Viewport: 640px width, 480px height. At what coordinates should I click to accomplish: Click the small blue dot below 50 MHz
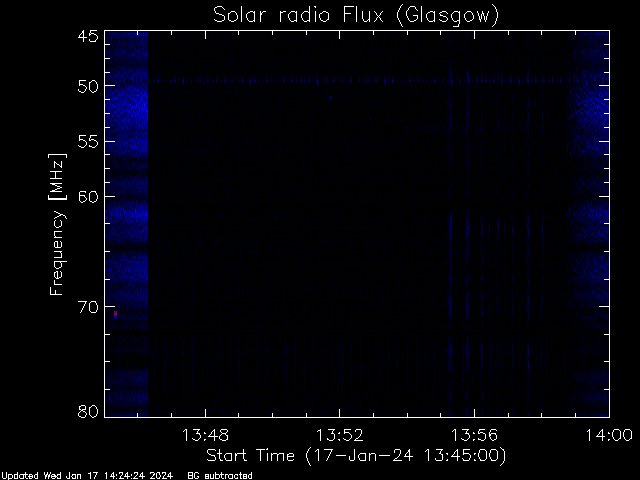point(331,98)
